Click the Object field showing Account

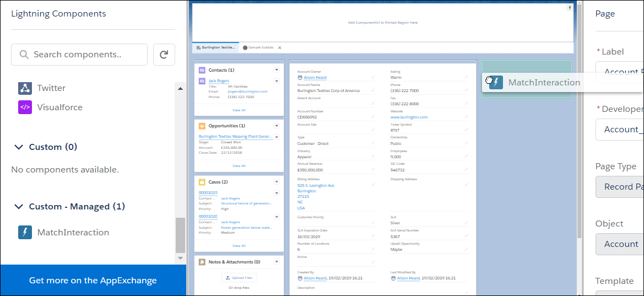(619, 244)
